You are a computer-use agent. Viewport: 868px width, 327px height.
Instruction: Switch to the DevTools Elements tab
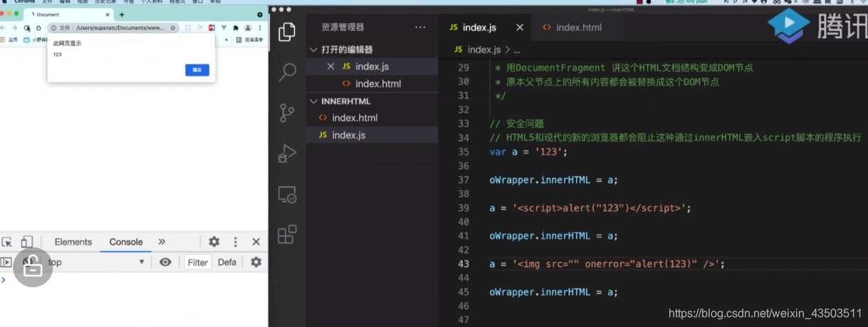(x=73, y=242)
